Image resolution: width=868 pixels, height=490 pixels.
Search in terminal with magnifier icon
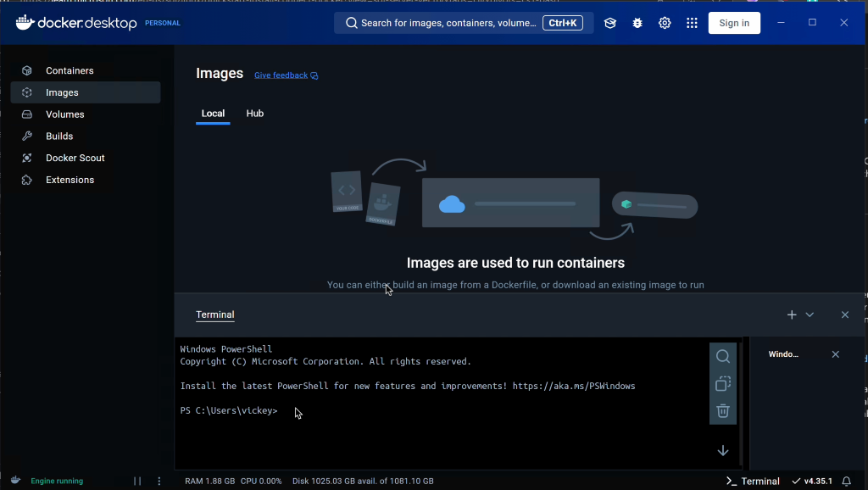(723, 356)
